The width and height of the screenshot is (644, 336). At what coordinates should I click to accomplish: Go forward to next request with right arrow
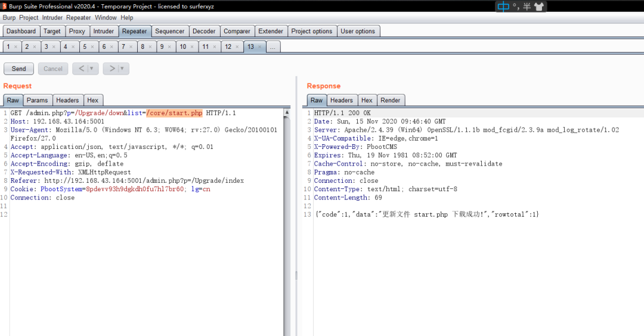(x=111, y=69)
